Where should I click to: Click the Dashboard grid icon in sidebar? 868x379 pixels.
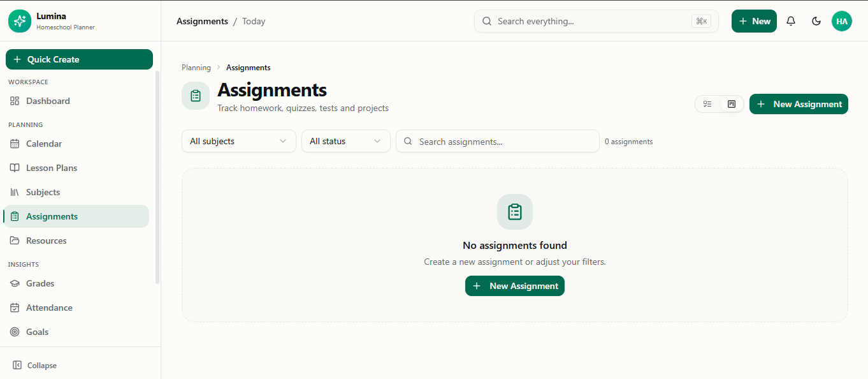[15, 101]
